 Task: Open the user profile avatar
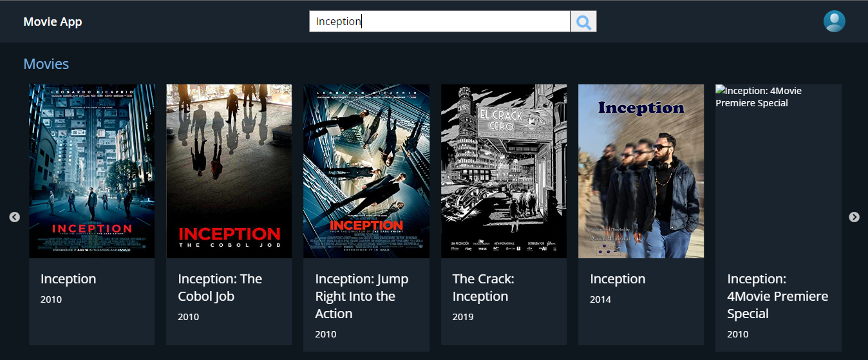(x=834, y=21)
